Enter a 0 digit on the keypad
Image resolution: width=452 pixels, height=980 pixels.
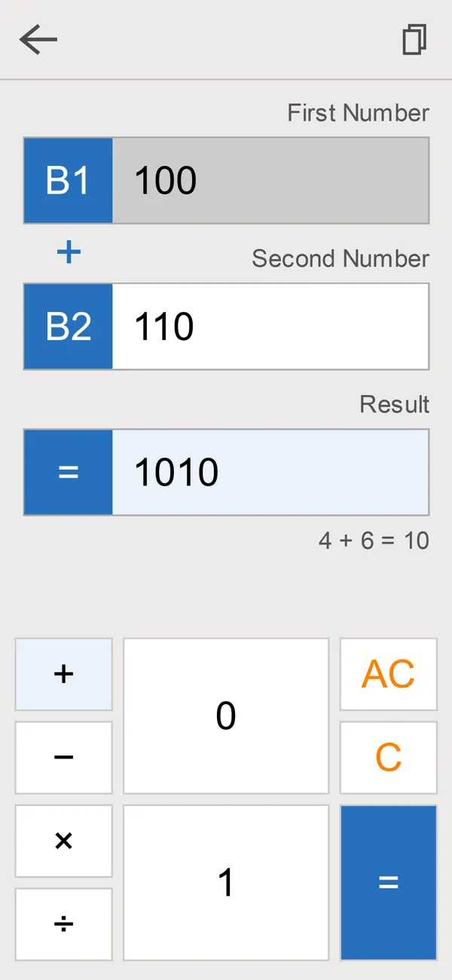pos(225,716)
